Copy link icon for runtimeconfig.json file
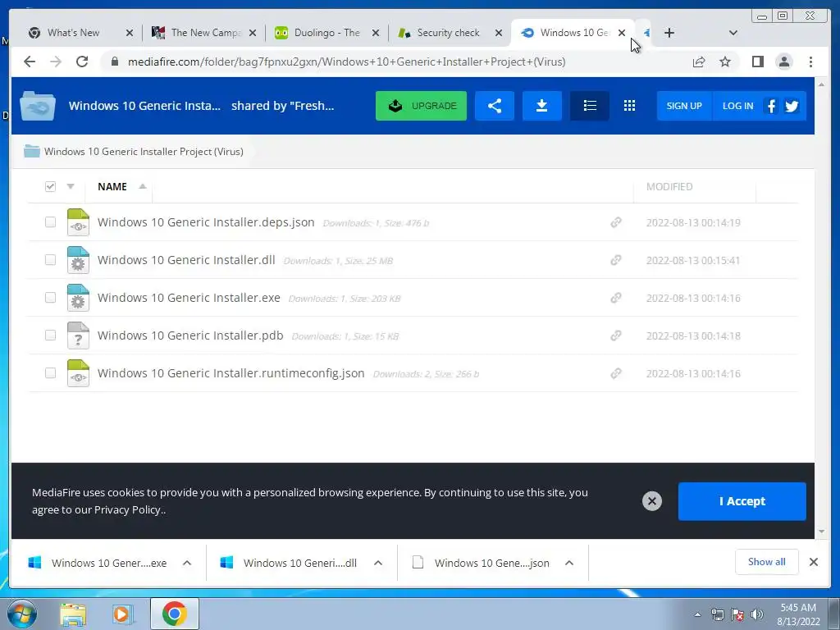Screen dimensions: 840x630 tap(616, 373)
